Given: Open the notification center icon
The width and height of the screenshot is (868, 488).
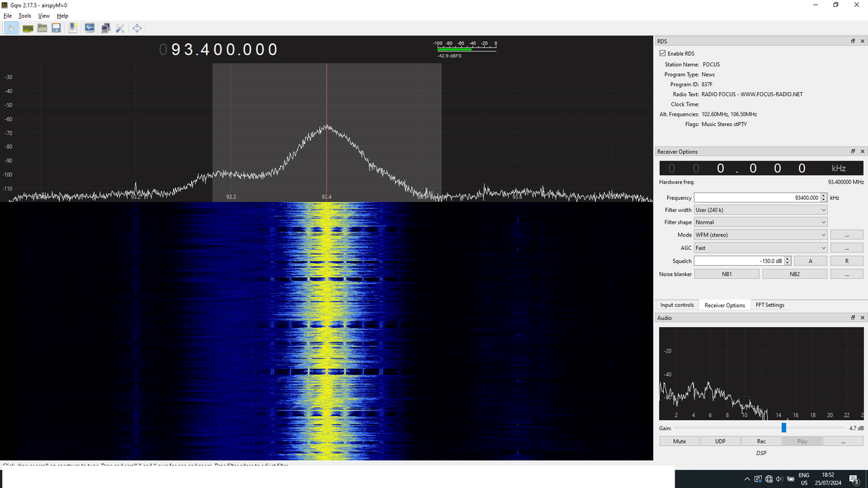Looking at the screenshot, I should 854,479.
